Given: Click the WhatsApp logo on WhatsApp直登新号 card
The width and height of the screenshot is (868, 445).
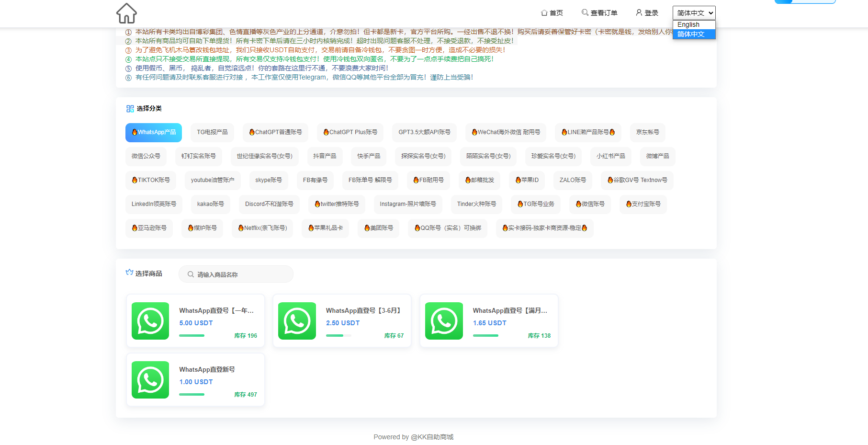Looking at the screenshot, I should 150,380.
